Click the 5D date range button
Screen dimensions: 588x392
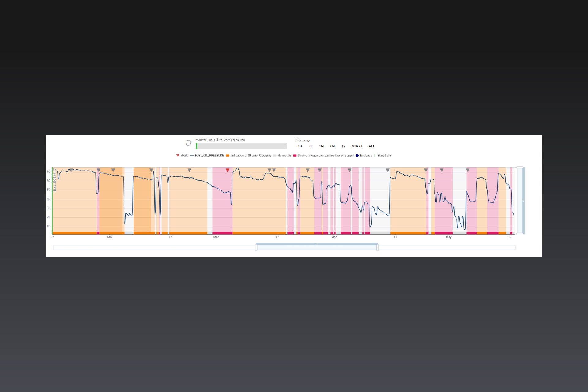coord(310,146)
